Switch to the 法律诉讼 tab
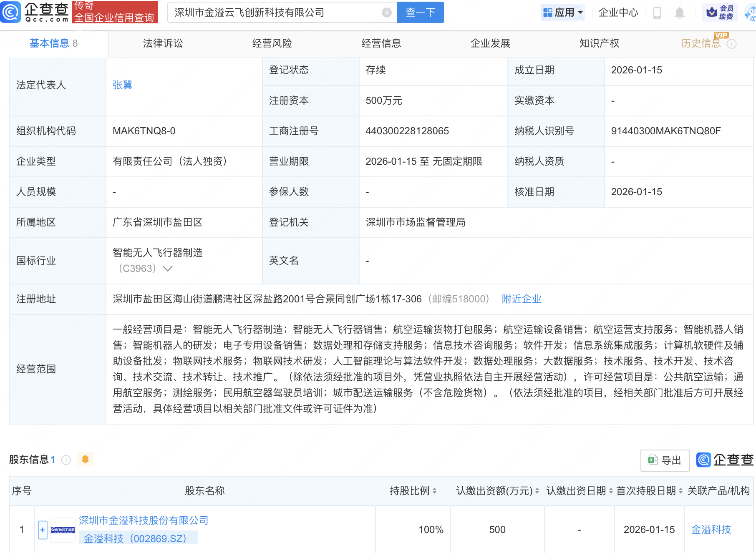Screen dimensions: 756x553 162,43
